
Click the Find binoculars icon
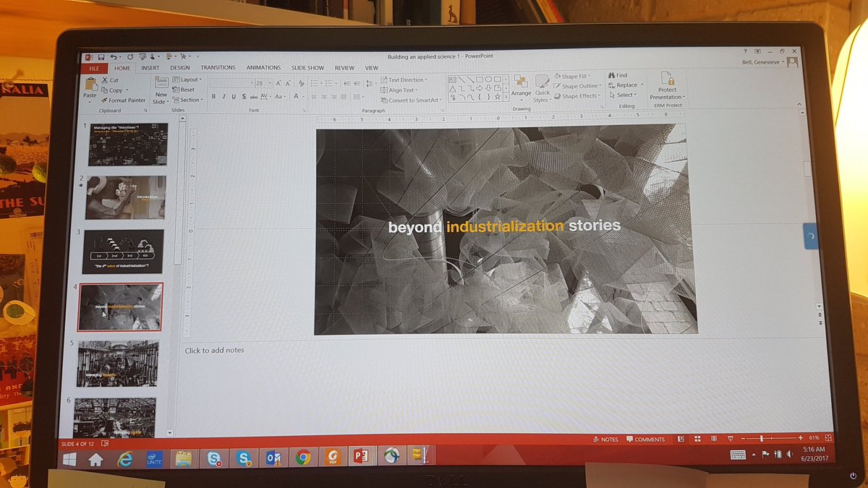click(612, 75)
